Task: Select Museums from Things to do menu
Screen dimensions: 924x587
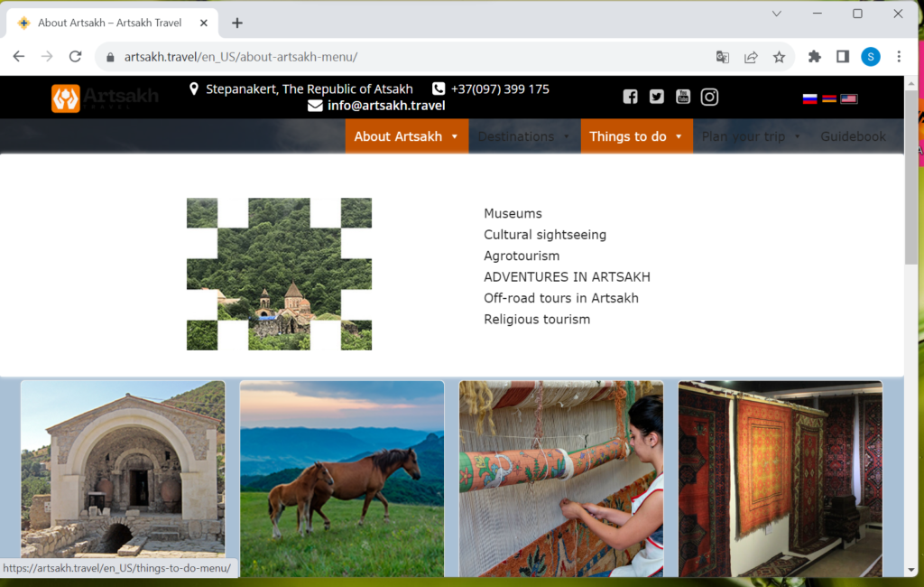Action: (513, 214)
